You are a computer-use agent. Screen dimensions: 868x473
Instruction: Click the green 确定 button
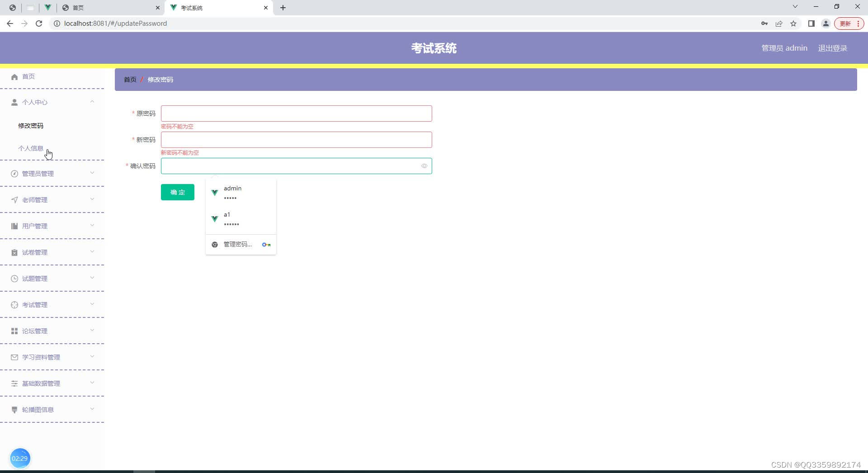(x=178, y=192)
